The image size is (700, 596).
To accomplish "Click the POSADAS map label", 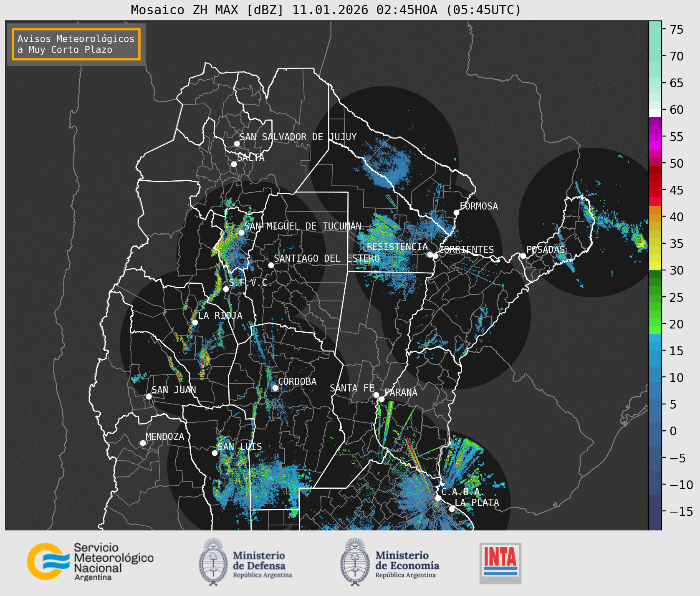I will (546, 250).
